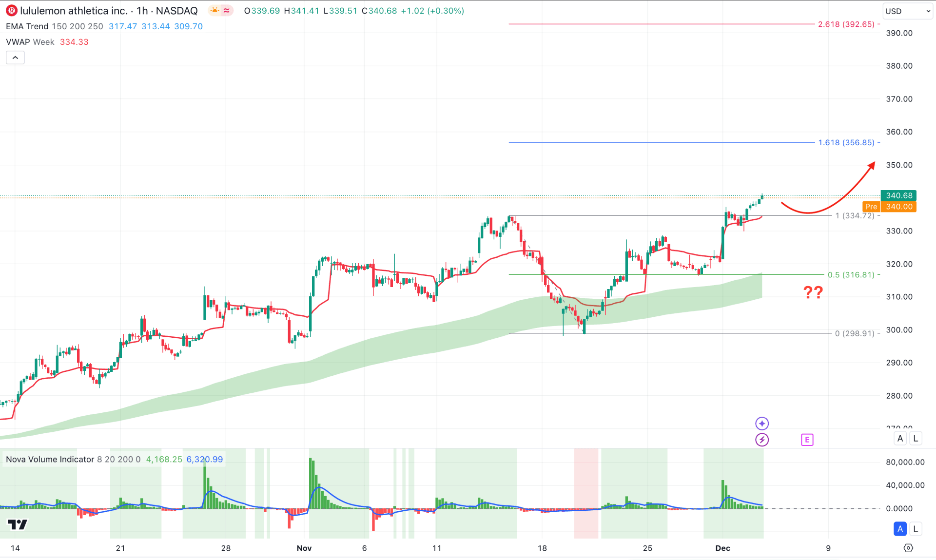Image resolution: width=936 pixels, height=560 pixels.
Task: Click the approximately-equal data status icon
Action: 227,10
